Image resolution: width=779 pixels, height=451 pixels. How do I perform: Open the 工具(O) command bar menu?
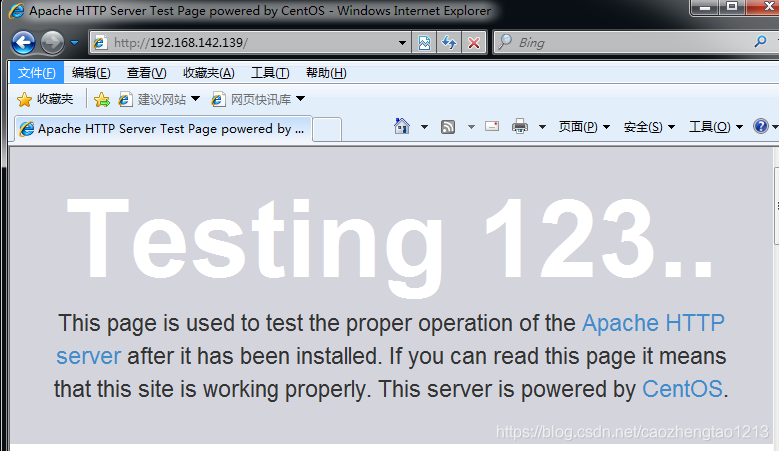tap(716, 127)
